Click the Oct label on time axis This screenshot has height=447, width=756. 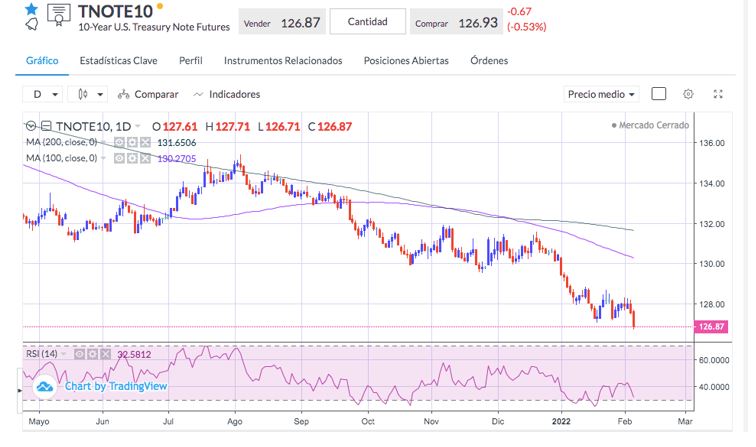click(368, 421)
